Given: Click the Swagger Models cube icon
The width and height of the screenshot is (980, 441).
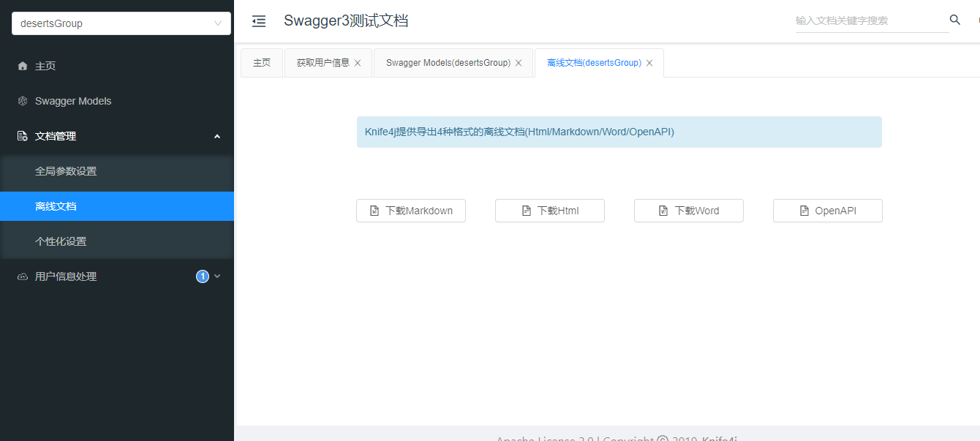Looking at the screenshot, I should [x=23, y=101].
